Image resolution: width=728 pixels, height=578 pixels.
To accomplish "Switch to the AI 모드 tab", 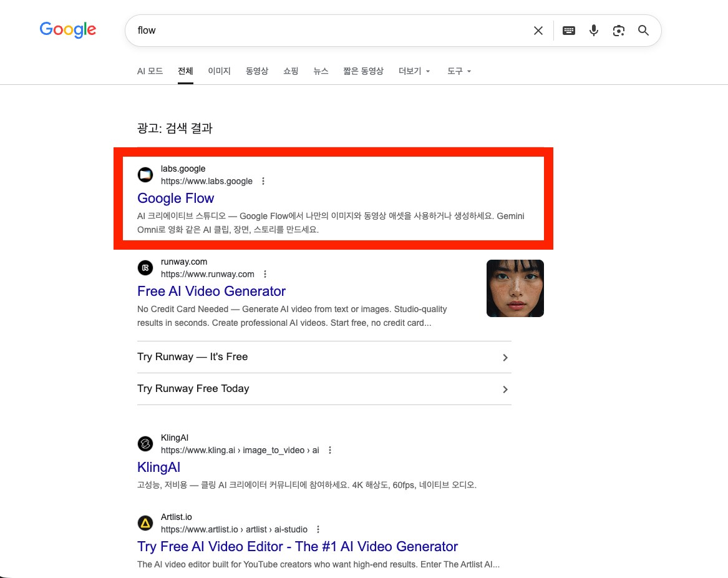I will [x=150, y=71].
